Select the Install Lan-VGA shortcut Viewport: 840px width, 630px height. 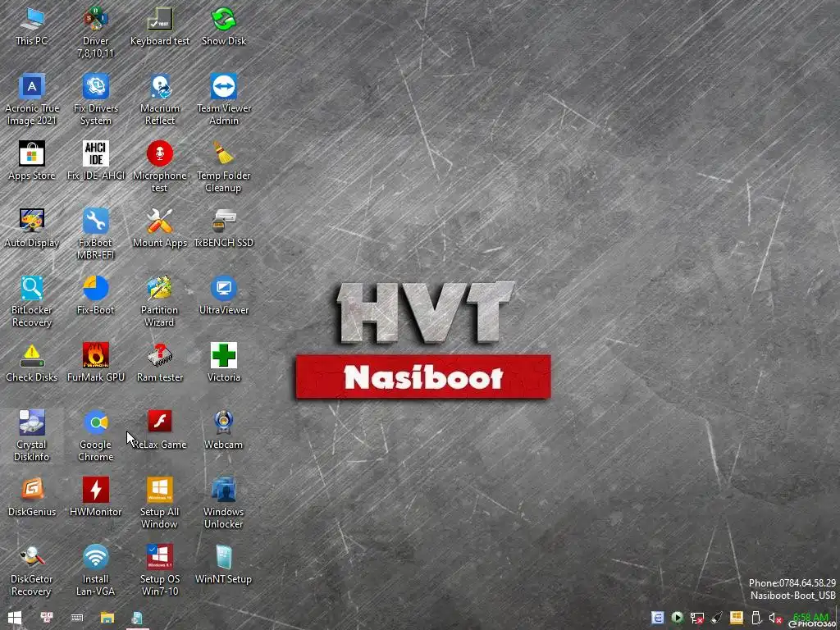click(95, 571)
